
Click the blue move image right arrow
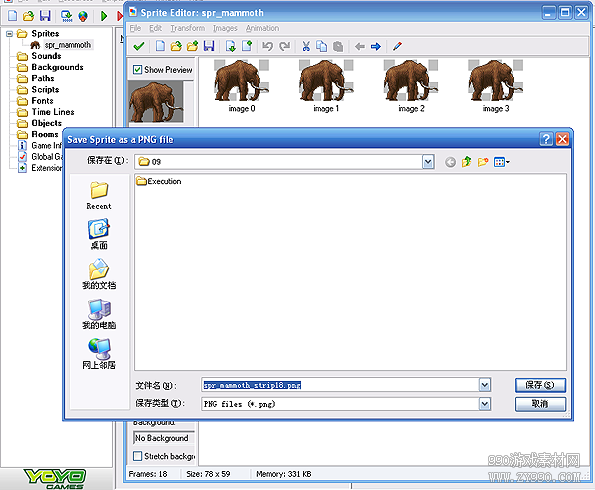376,47
